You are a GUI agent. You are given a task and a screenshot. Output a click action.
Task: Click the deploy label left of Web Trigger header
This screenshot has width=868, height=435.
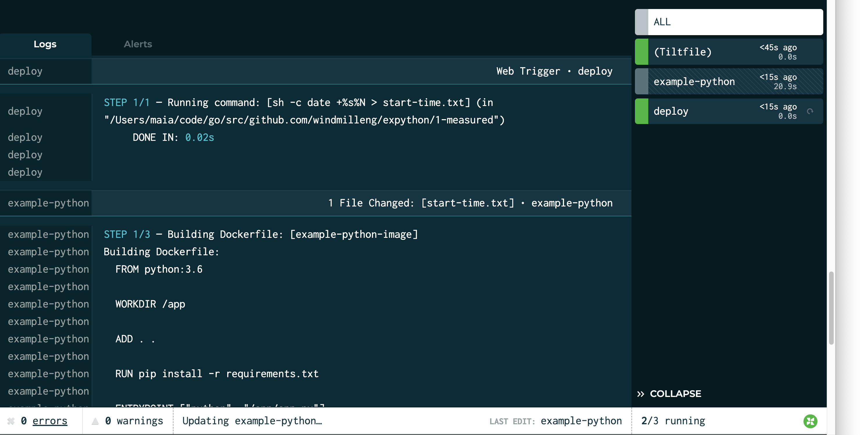coord(25,71)
